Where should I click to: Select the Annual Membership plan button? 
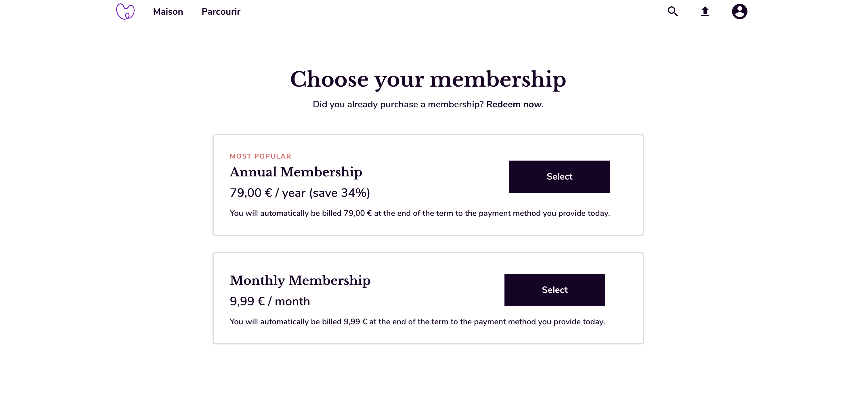coord(559,177)
